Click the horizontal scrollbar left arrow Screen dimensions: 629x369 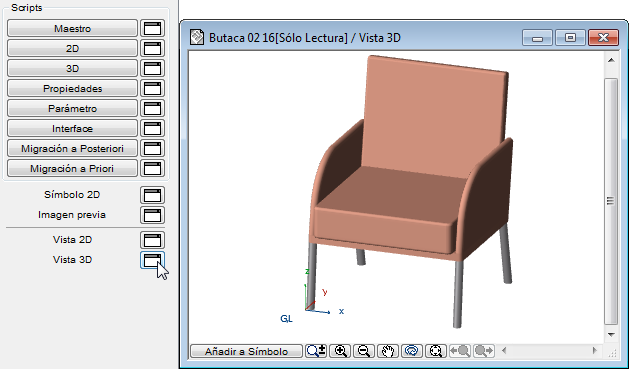click(504, 351)
